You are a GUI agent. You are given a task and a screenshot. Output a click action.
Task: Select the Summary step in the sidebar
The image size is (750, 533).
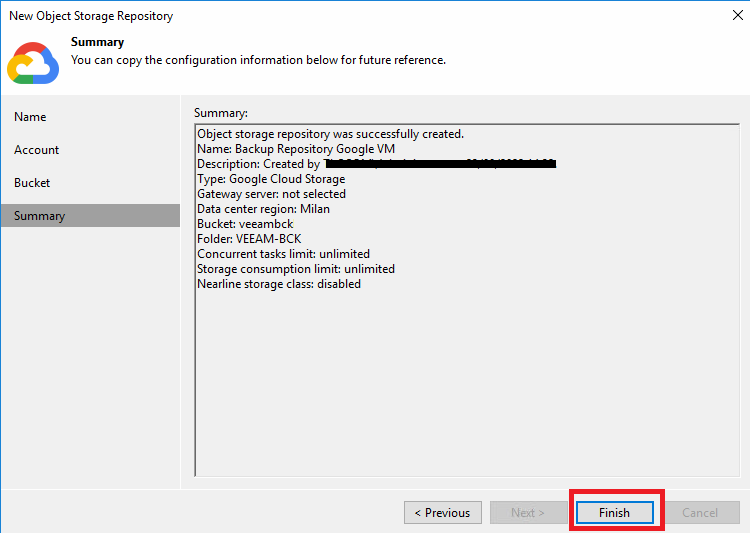coord(90,216)
